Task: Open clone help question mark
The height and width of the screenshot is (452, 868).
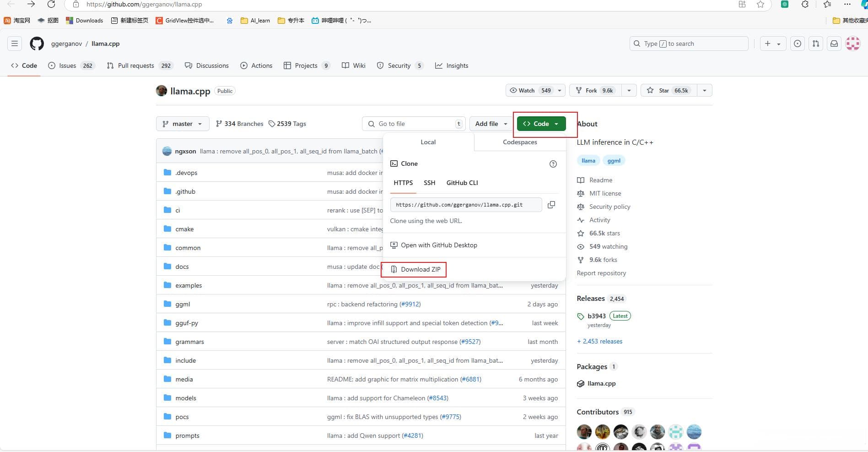Action: (553, 164)
